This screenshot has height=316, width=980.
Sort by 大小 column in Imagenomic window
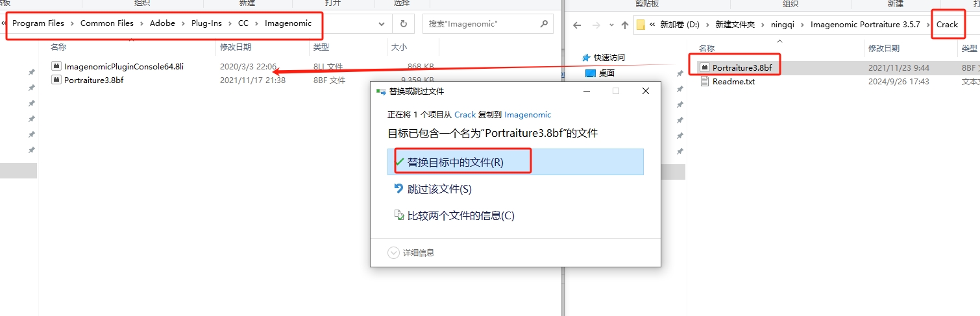click(x=398, y=47)
